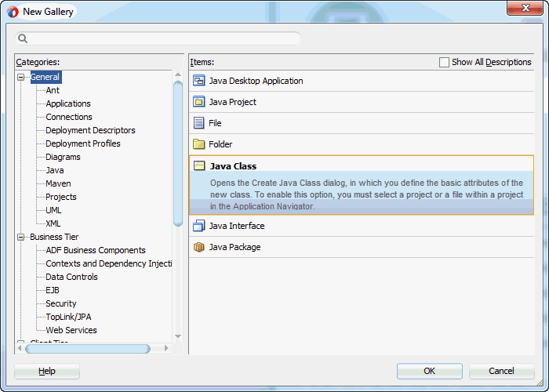Choose Java Desktop Application item text
This screenshot has width=549, height=392.
256,81
